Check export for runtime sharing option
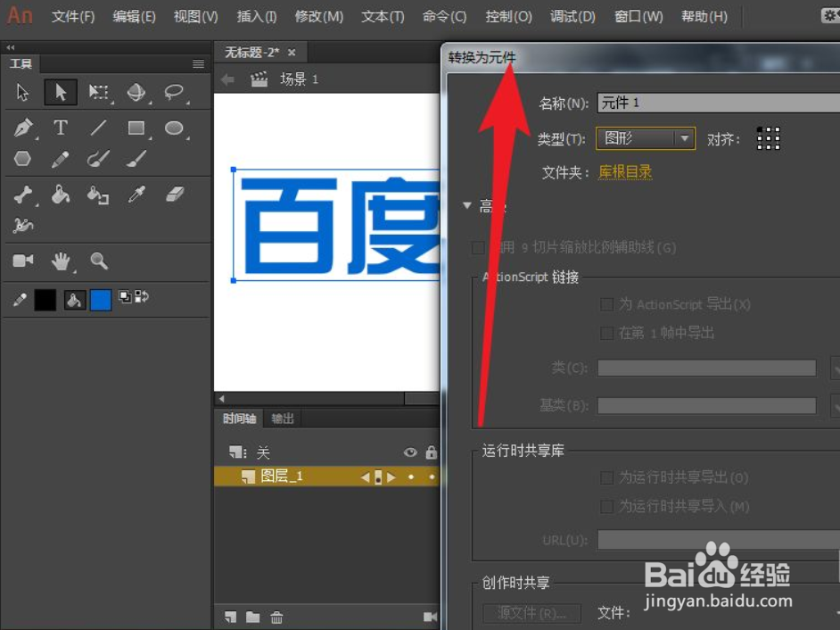Viewport: 840px width, 630px height. [x=606, y=477]
